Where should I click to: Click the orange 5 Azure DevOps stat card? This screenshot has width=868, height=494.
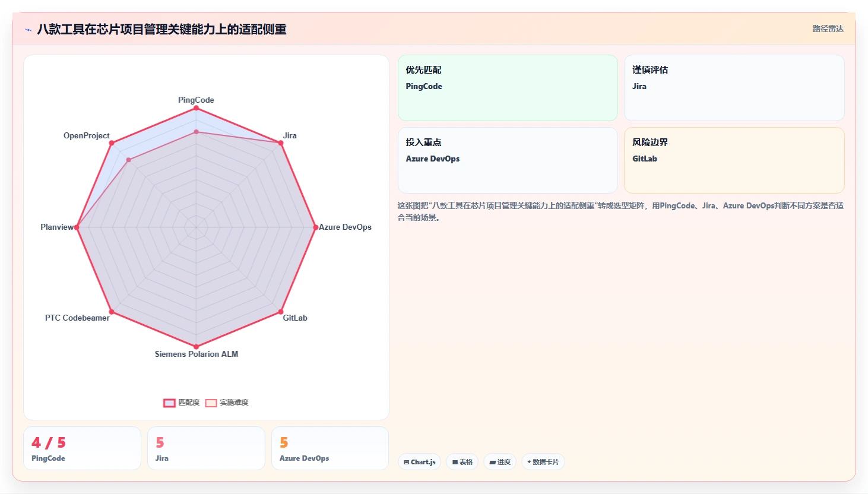[330, 448]
